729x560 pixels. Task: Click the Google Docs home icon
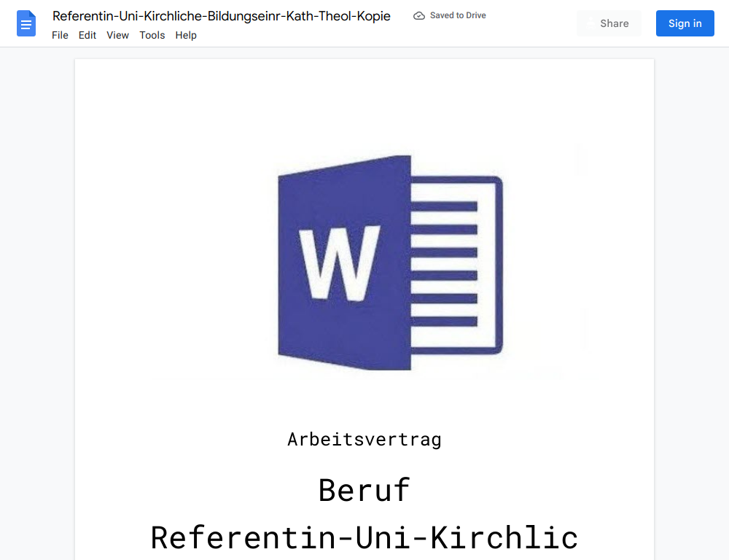[x=26, y=23]
